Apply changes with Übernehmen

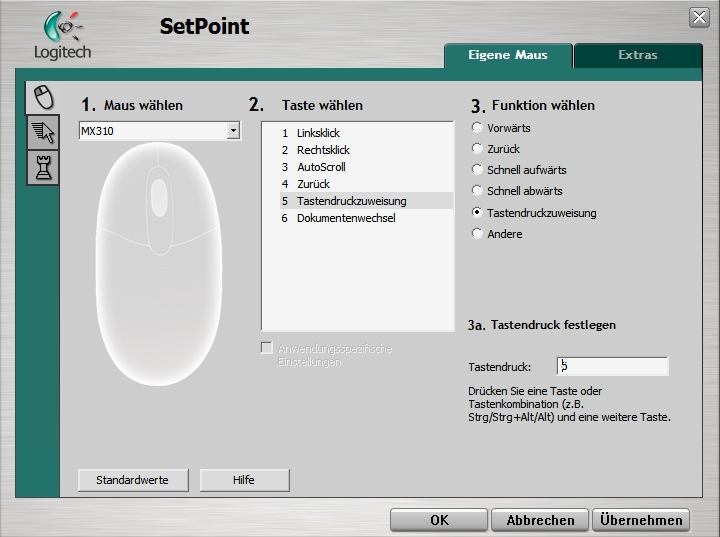(641, 520)
